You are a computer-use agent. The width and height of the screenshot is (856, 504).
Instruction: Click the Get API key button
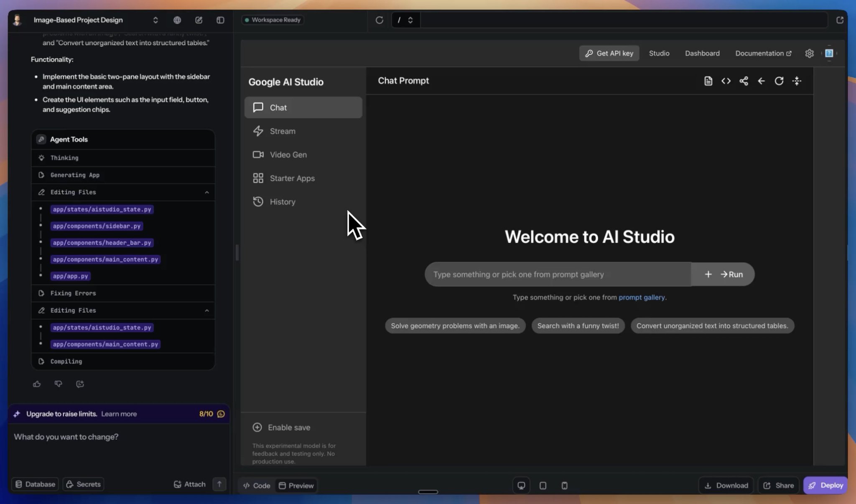tap(609, 53)
